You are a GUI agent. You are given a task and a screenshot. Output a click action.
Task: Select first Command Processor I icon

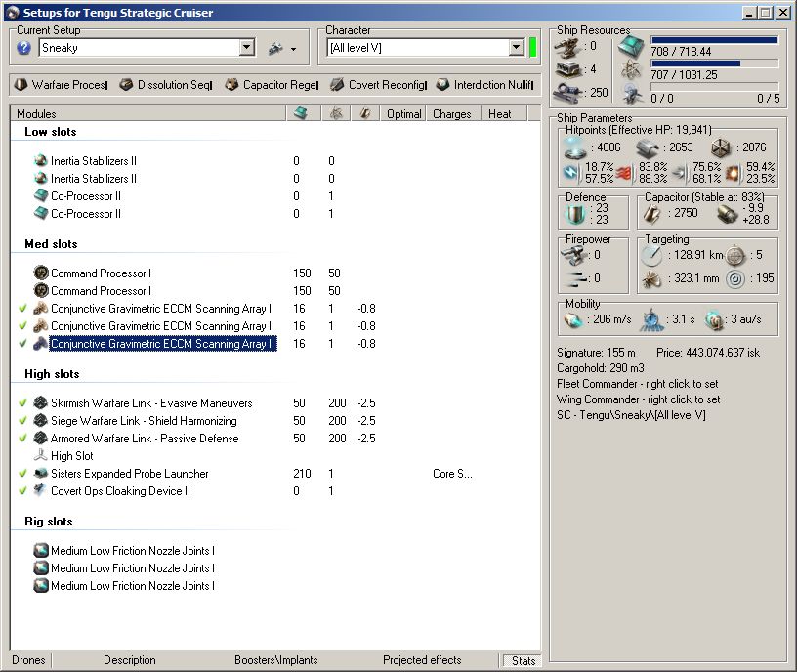41,273
